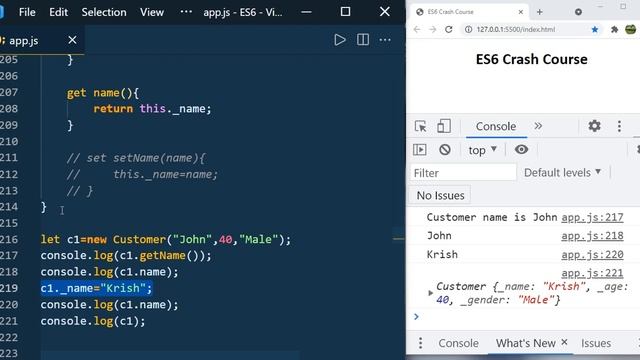The image size is (640, 360).
Task: Click the ES6 Crash Course heading
Action: pyautogui.click(x=531, y=59)
